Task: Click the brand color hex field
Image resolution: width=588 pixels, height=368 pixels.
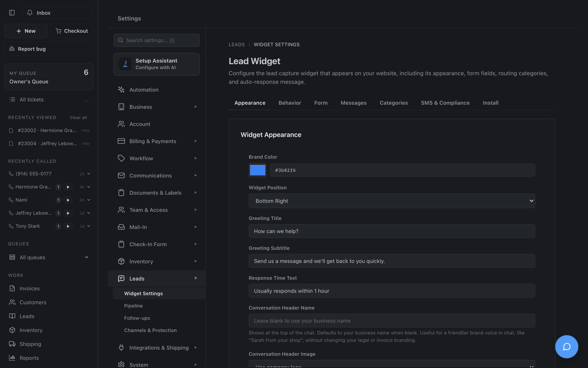Action: pyautogui.click(x=402, y=170)
